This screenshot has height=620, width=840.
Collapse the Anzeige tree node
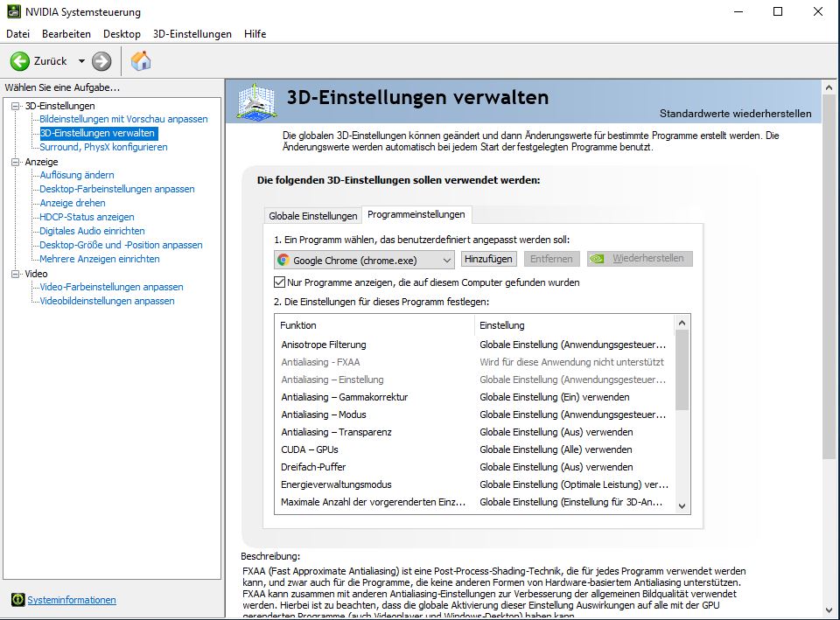click(16, 162)
